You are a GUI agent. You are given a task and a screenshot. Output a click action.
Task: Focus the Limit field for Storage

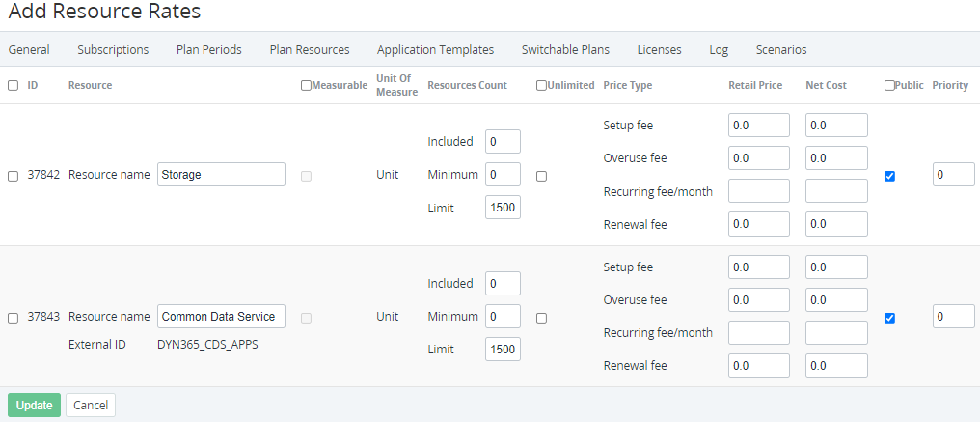click(503, 208)
